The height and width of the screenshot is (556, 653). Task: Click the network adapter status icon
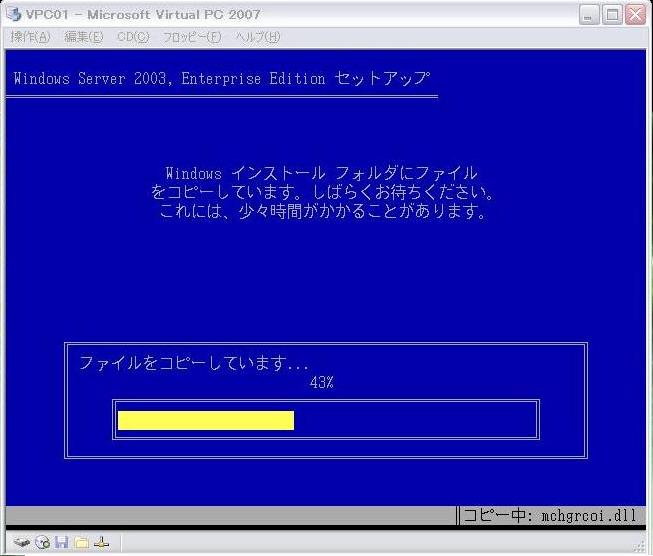click(101, 542)
